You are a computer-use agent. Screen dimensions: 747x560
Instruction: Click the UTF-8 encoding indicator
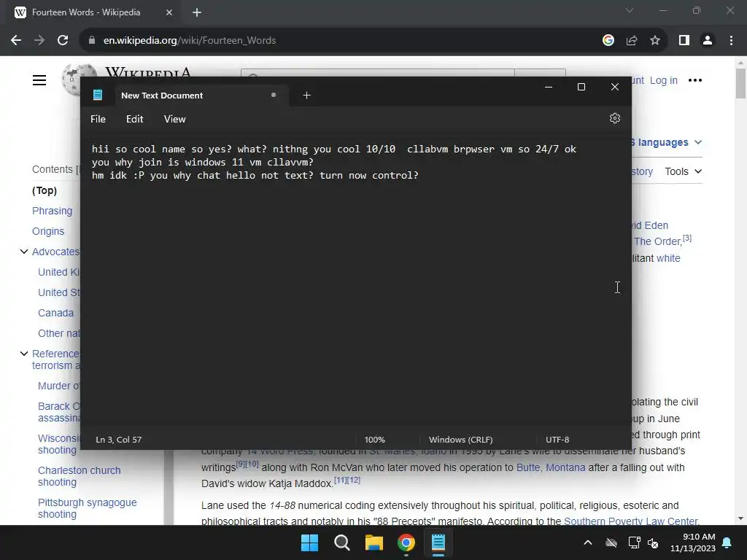tap(557, 440)
